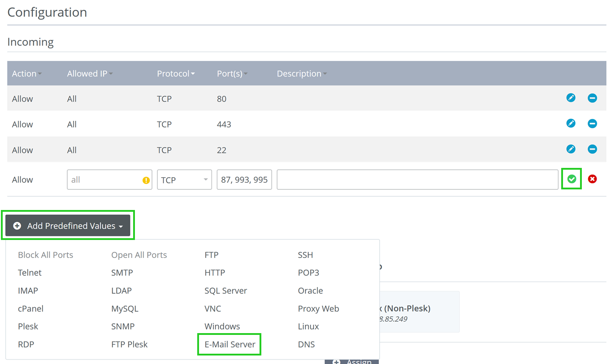Screen dimensions: 615x364
Task: Remove the port 80 rule
Action: [x=592, y=98]
